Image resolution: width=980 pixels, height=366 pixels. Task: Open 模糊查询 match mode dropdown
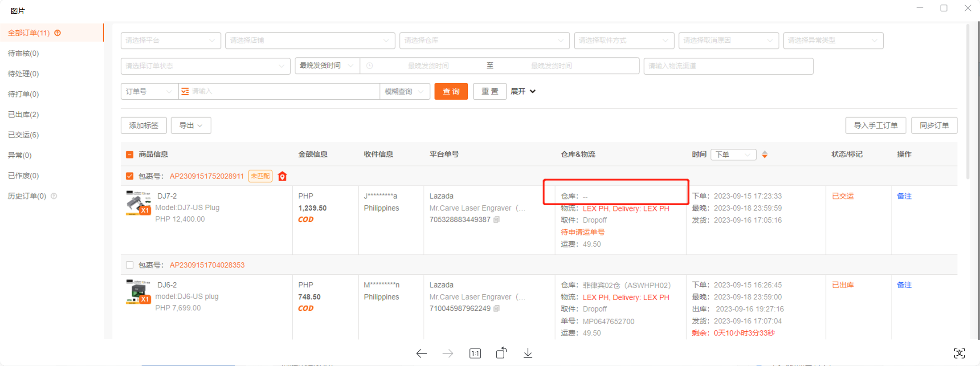tap(405, 91)
